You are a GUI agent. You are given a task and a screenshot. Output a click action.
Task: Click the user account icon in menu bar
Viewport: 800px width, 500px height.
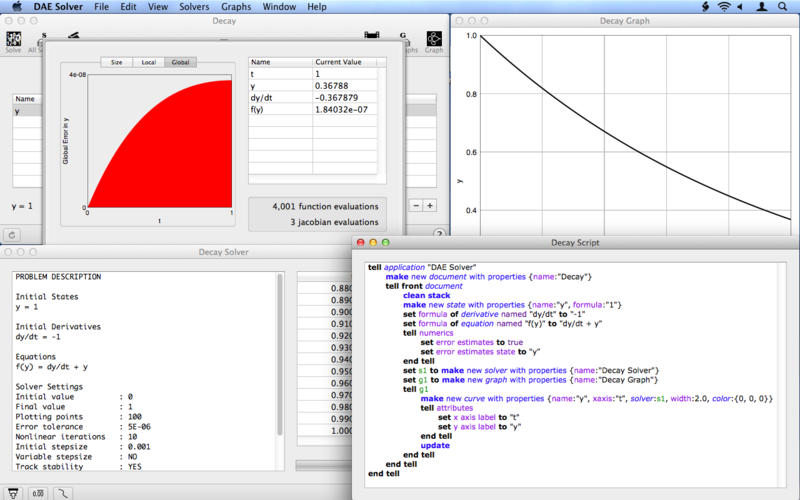pyautogui.click(x=761, y=7)
